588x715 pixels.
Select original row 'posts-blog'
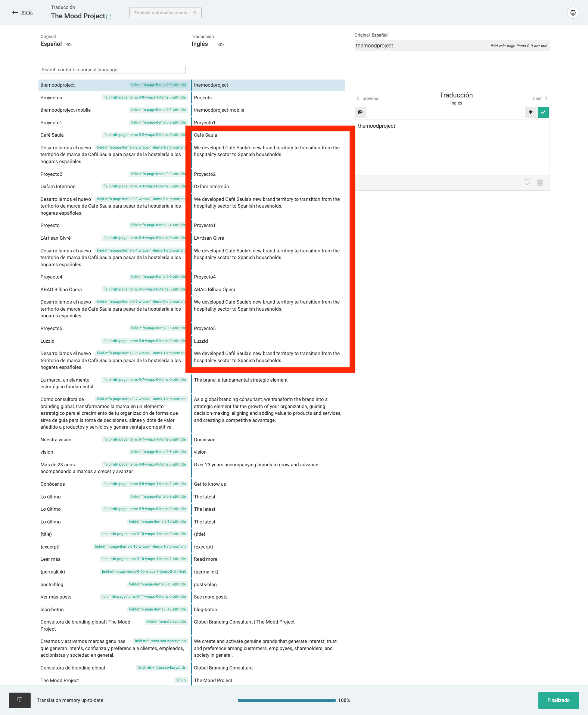click(114, 585)
